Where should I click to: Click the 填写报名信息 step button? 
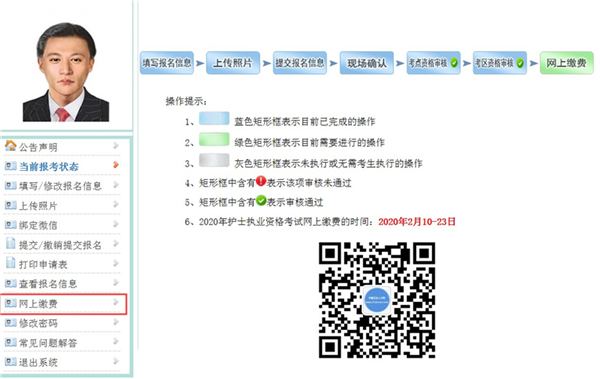click(167, 63)
